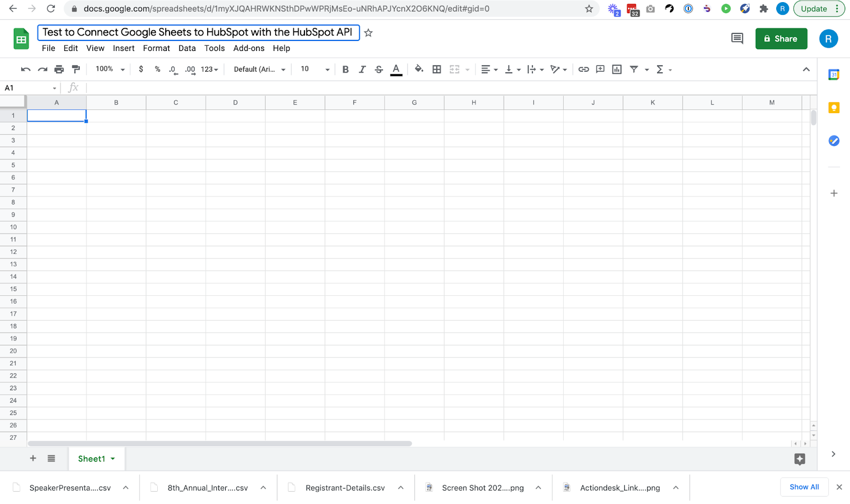Get add-ons with side panel plus
850x504 pixels.
(834, 193)
